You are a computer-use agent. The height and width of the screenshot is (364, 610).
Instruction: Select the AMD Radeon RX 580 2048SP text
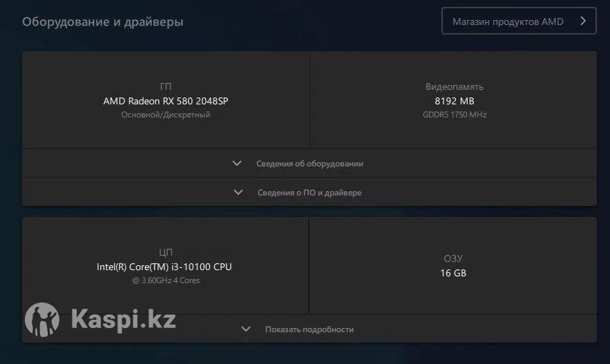click(166, 101)
